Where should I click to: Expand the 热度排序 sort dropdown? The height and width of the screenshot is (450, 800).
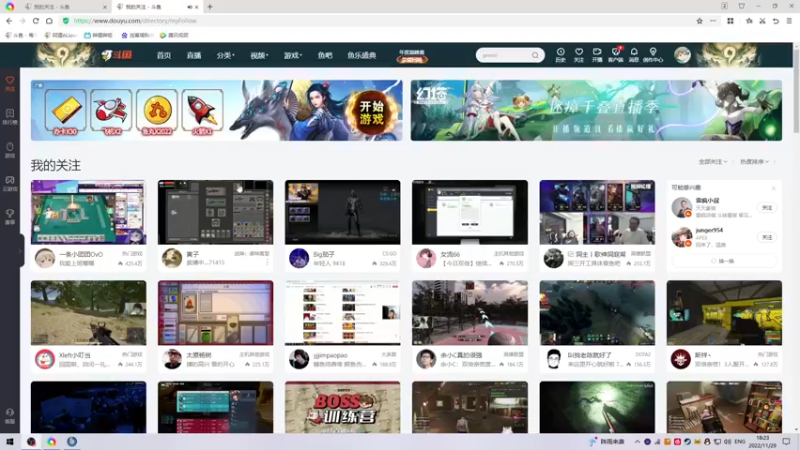tap(754, 162)
